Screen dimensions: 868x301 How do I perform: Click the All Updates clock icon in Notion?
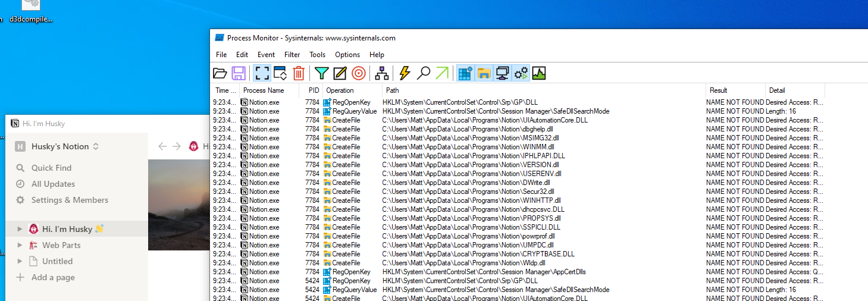(x=20, y=184)
